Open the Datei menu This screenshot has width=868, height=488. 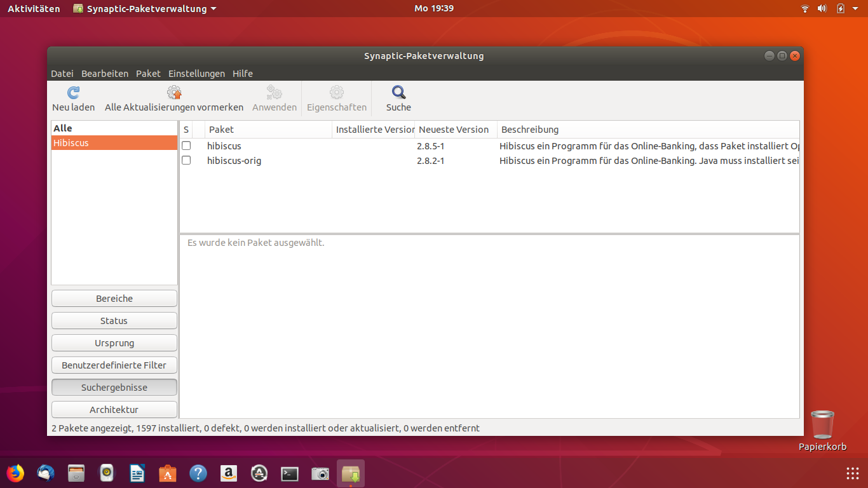[x=62, y=74]
